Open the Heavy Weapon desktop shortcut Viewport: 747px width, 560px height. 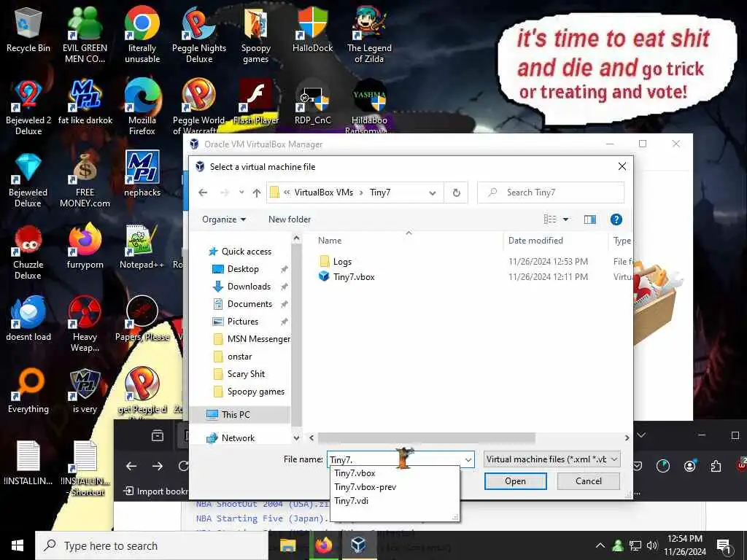pos(85,324)
